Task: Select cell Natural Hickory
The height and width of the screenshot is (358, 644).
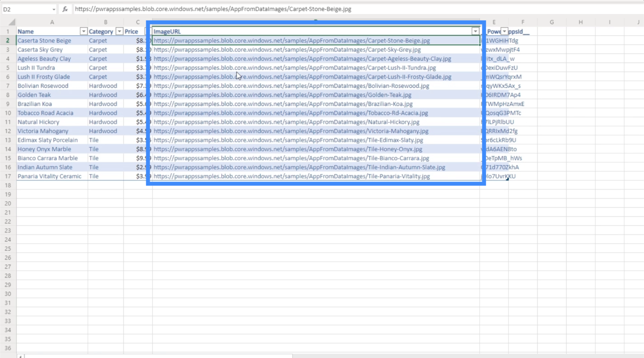Action: click(x=52, y=122)
